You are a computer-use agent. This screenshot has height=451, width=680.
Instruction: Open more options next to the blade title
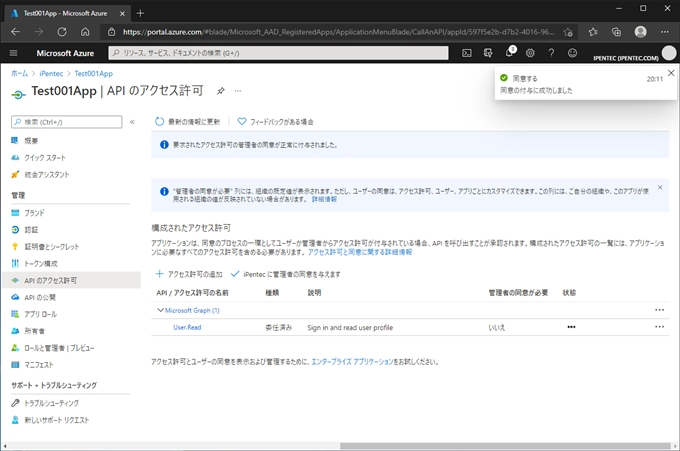click(x=238, y=91)
